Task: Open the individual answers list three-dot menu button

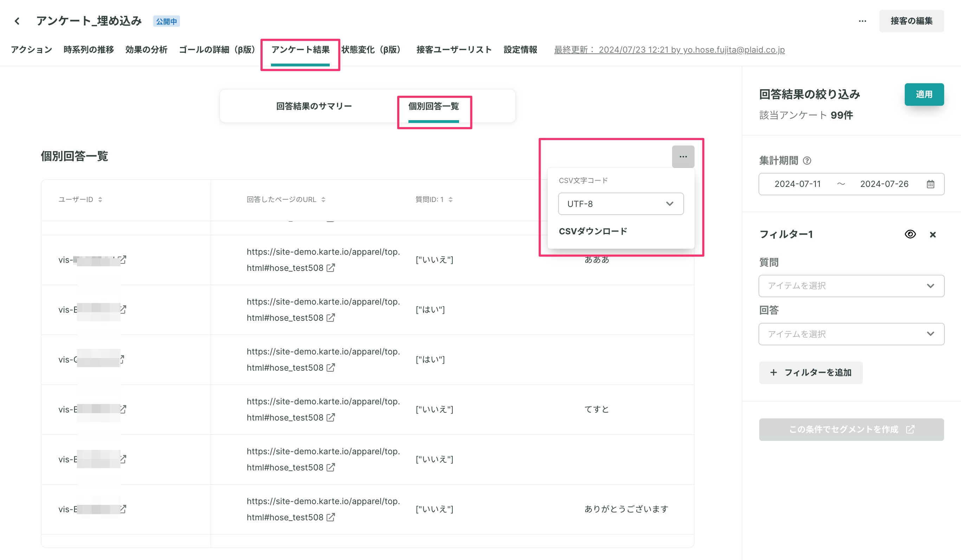Action: 683,157
